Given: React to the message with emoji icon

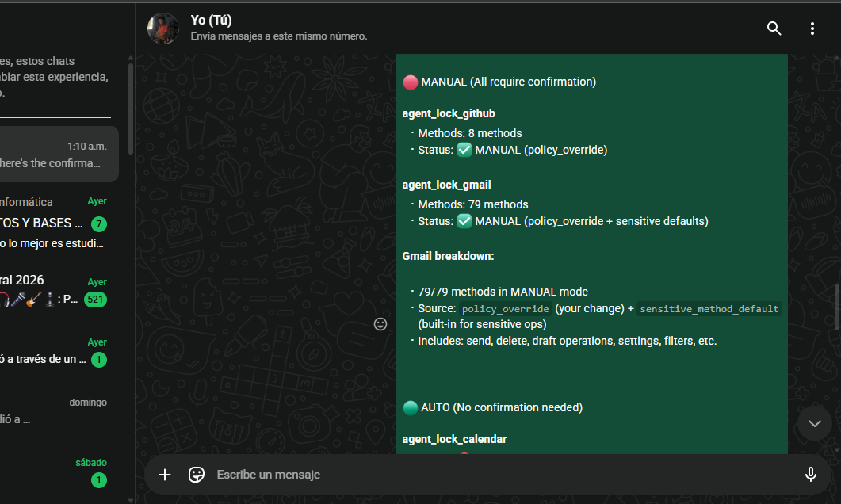Looking at the screenshot, I should pyautogui.click(x=380, y=324).
